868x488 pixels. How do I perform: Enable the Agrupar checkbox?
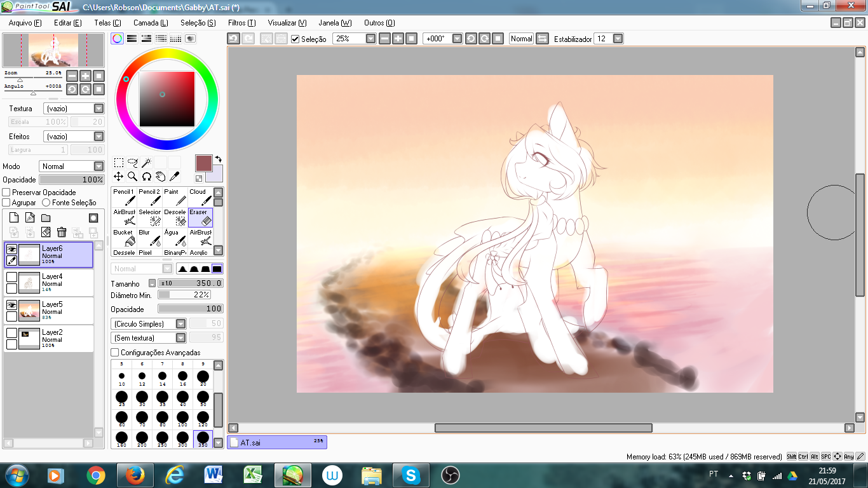tap(6, 203)
